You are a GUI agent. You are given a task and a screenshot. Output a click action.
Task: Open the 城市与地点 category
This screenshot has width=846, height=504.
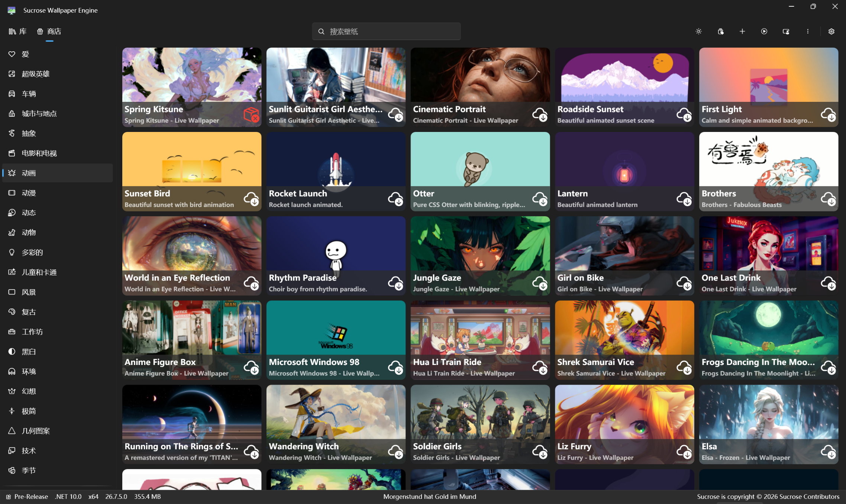(x=58, y=114)
